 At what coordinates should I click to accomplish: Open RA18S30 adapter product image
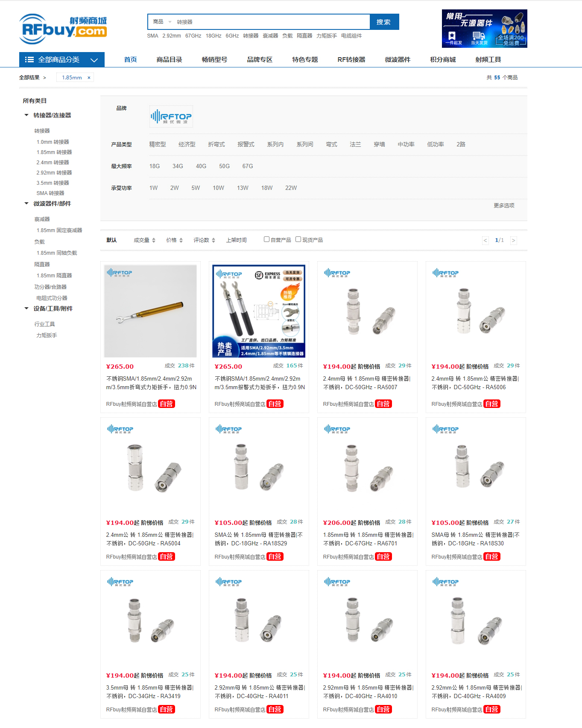tap(476, 467)
